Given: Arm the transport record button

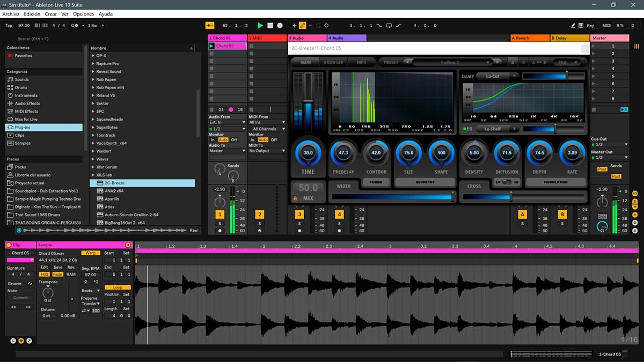Looking at the screenshot, I should click(x=280, y=25).
